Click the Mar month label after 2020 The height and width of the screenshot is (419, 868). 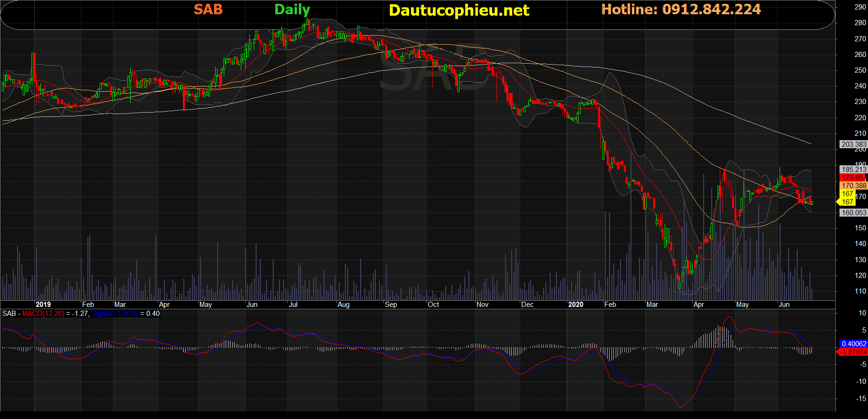(x=652, y=305)
